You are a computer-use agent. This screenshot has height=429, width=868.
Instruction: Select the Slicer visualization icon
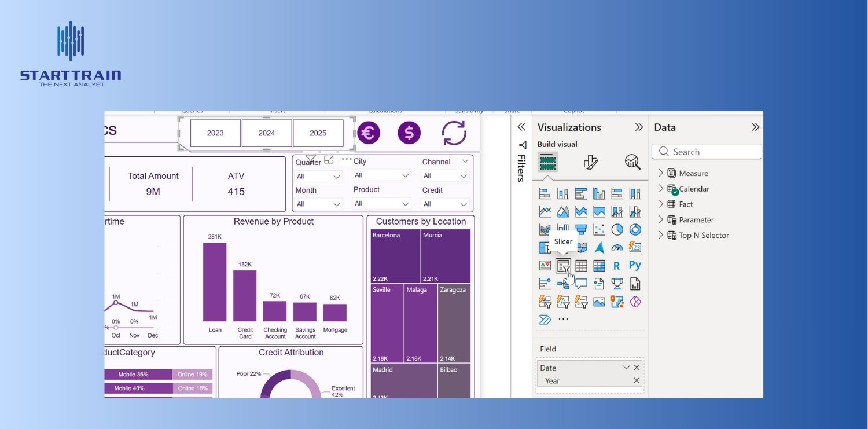click(x=562, y=266)
